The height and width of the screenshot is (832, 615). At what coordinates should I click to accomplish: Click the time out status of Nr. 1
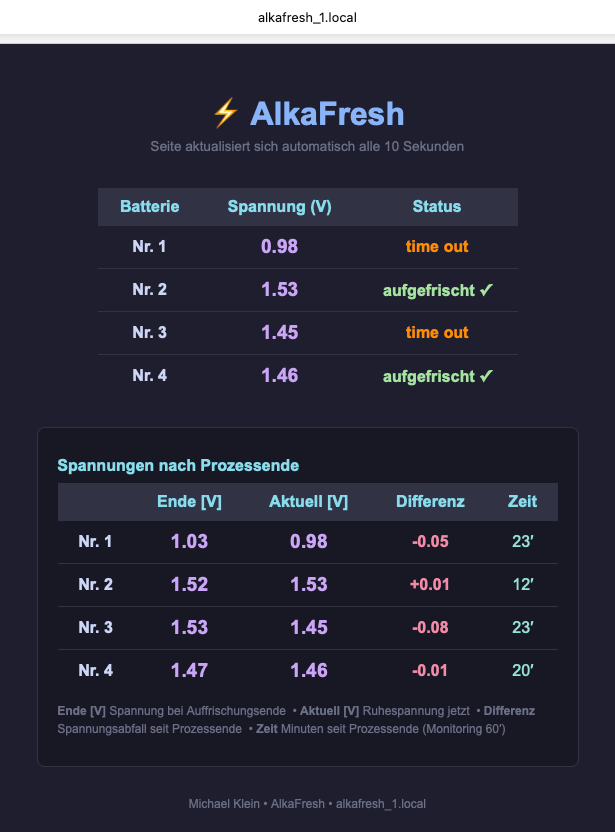coord(437,246)
